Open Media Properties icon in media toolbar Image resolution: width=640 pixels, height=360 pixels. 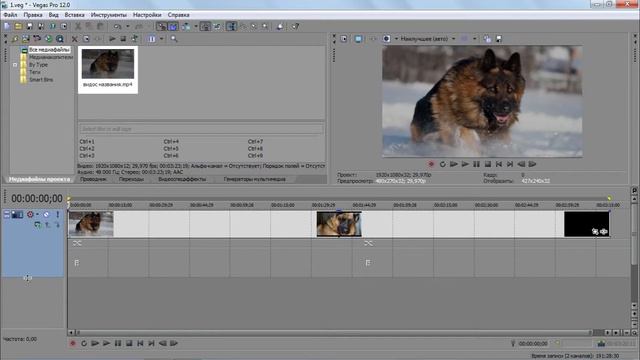point(86,39)
